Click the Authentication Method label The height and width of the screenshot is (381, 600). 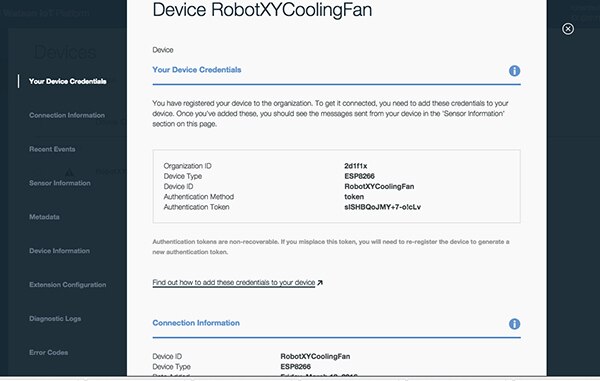199,197
